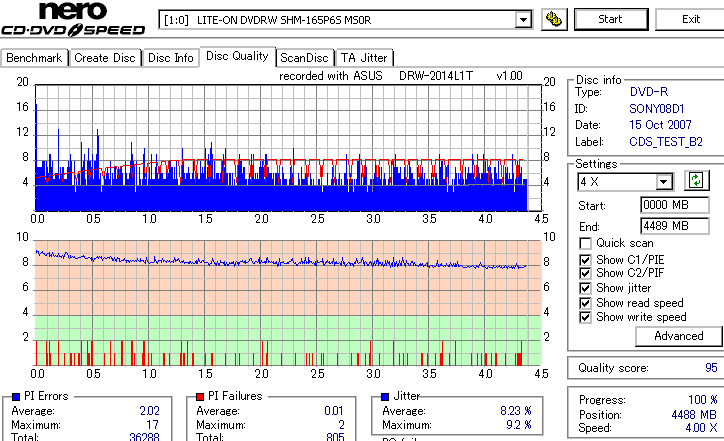Viewport: 724px width, 441px height.
Task: Click the Jitter average 8.23 %
Action: pyautogui.click(x=516, y=411)
